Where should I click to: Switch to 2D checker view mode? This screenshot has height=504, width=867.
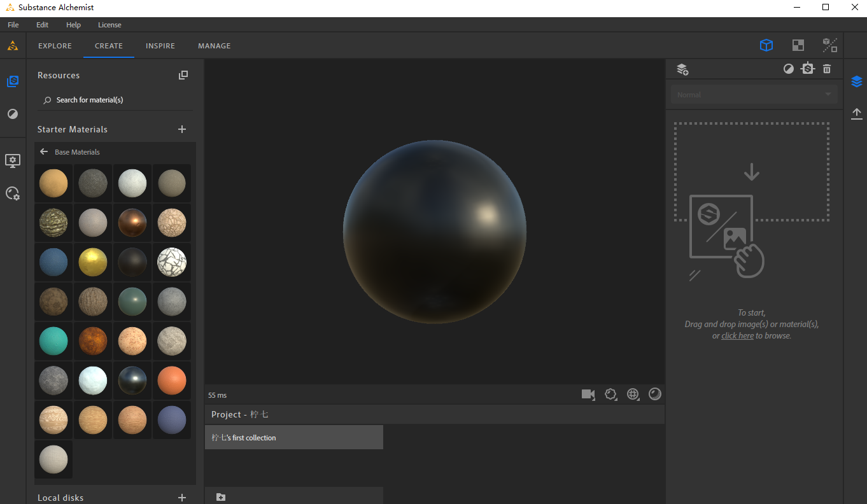pos(798,45)
